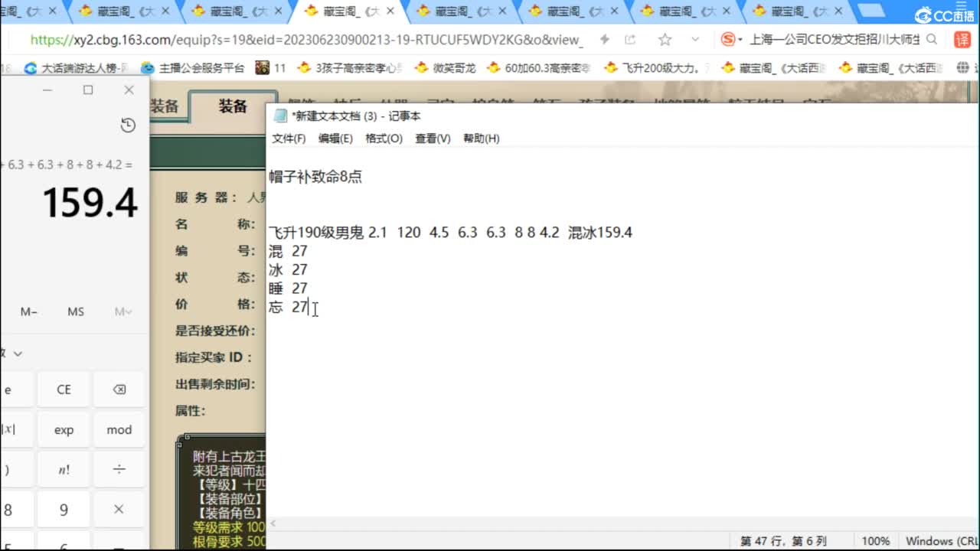Click the share icon in the address bar
Image resolution: width=980 pixels, height=551 pixels.
pos(630,40)
